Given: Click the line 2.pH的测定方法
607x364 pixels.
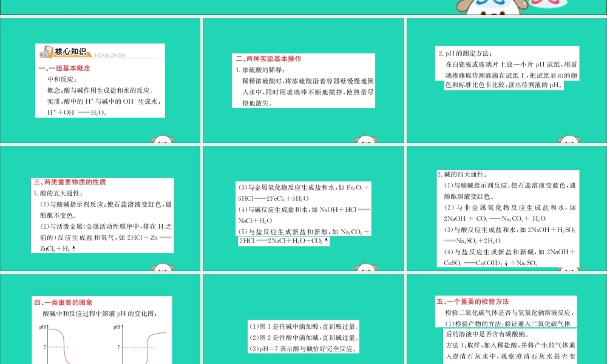Looking at the screenshot, I should pos(466,53).
